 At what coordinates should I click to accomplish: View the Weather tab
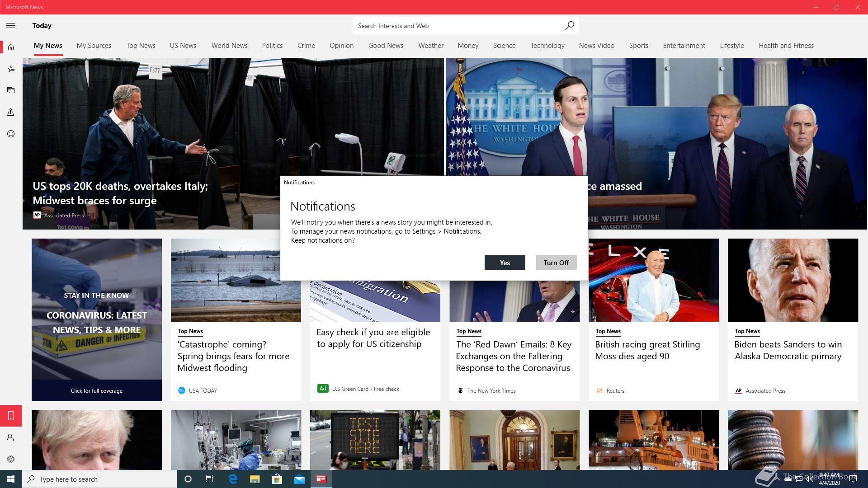pos(431,46)
